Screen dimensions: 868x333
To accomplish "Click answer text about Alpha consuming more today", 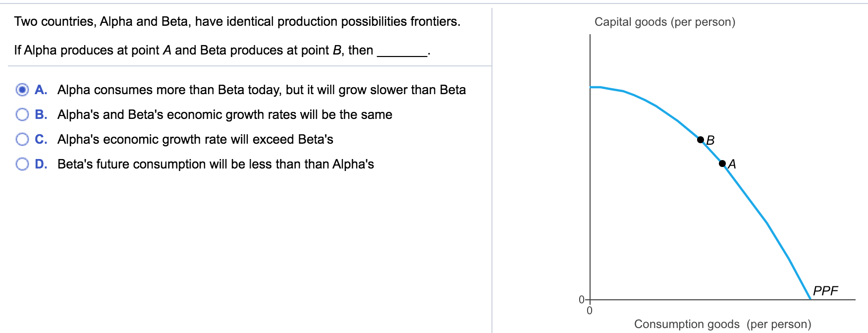I will click(x=262, y=90).
